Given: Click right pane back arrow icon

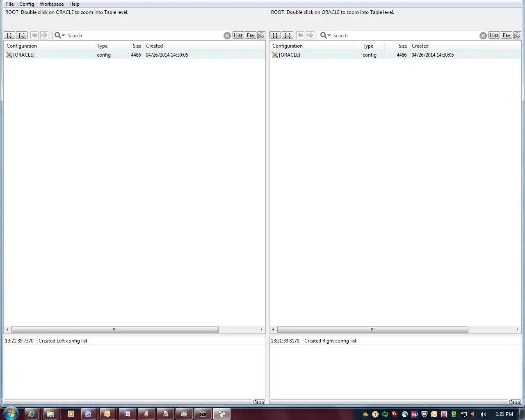Looking at the screenshot, I should [300, 35].
